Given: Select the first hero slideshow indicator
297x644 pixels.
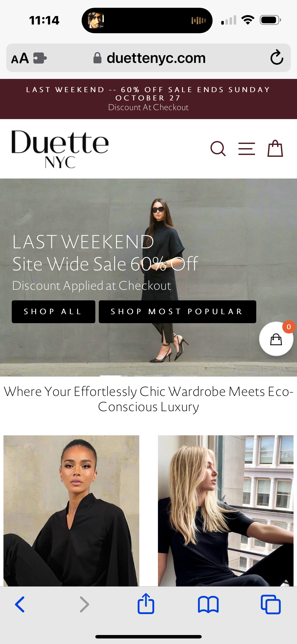Looking at the screenshot, I should tap(111, 376).
